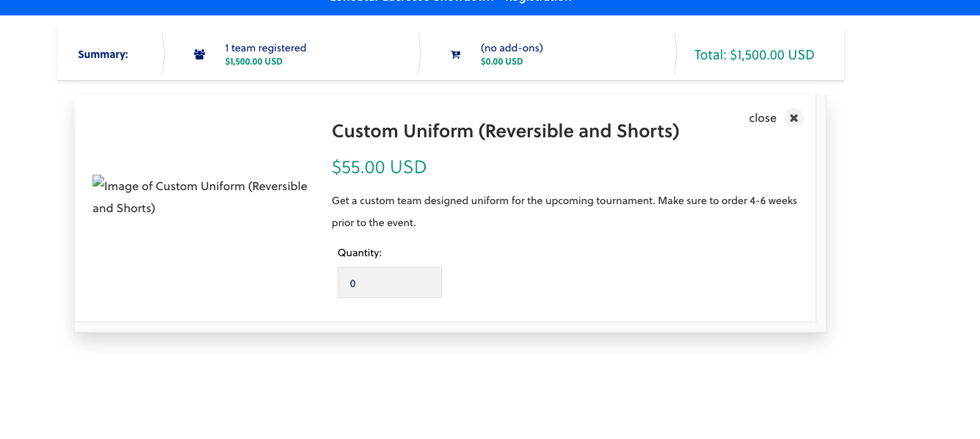Click the Total: $1,500.00 USD amount
The height and width of the screenshot is (439, 980).
point(755,55)
